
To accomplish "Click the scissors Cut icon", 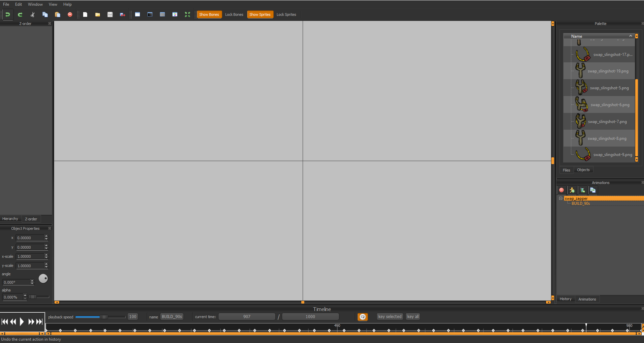I will (x=33, y=14).
